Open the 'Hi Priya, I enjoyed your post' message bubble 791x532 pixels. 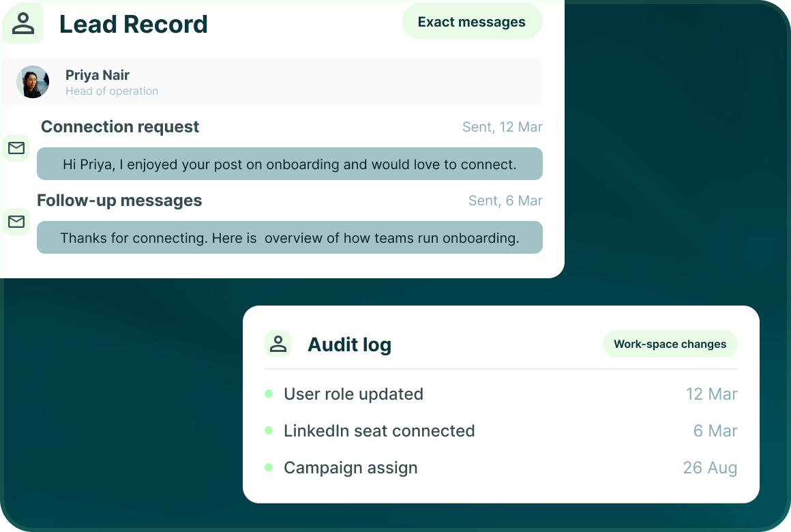[290, 164]
